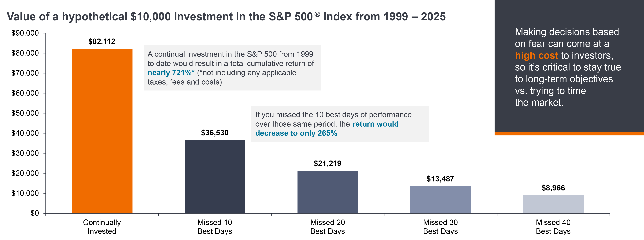
Task: Click the "nearly 721%*" highlighted text
Action: point(171,73)
